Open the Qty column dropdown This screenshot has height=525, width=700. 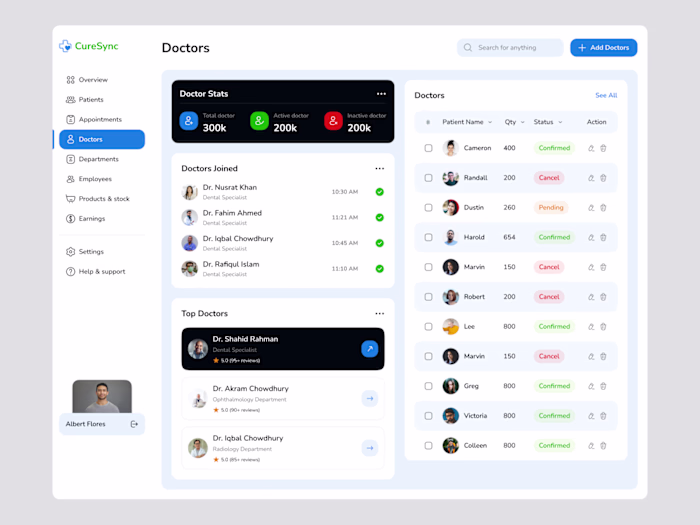(522, 122)
